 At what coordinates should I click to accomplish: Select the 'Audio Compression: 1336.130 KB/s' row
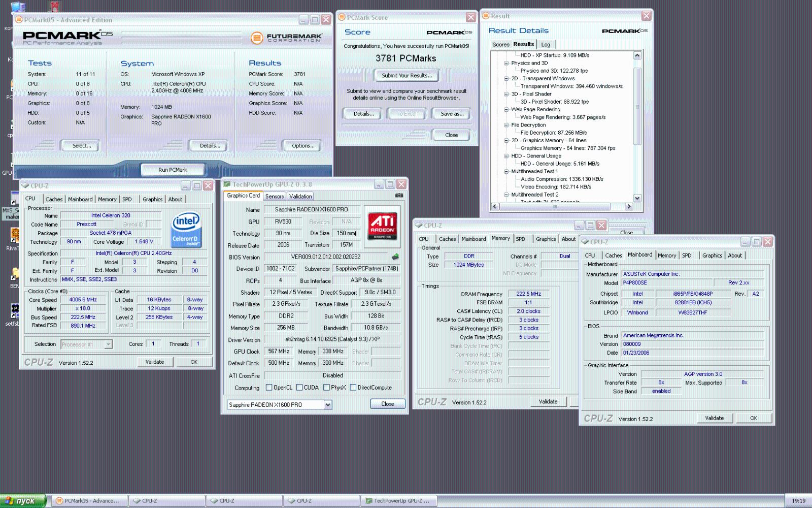pos(562,179)
